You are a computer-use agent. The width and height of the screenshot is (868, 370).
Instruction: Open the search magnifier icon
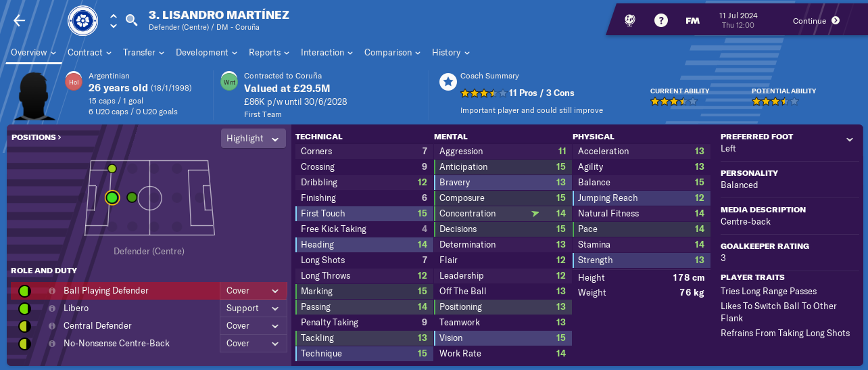(x=132, y=20)
